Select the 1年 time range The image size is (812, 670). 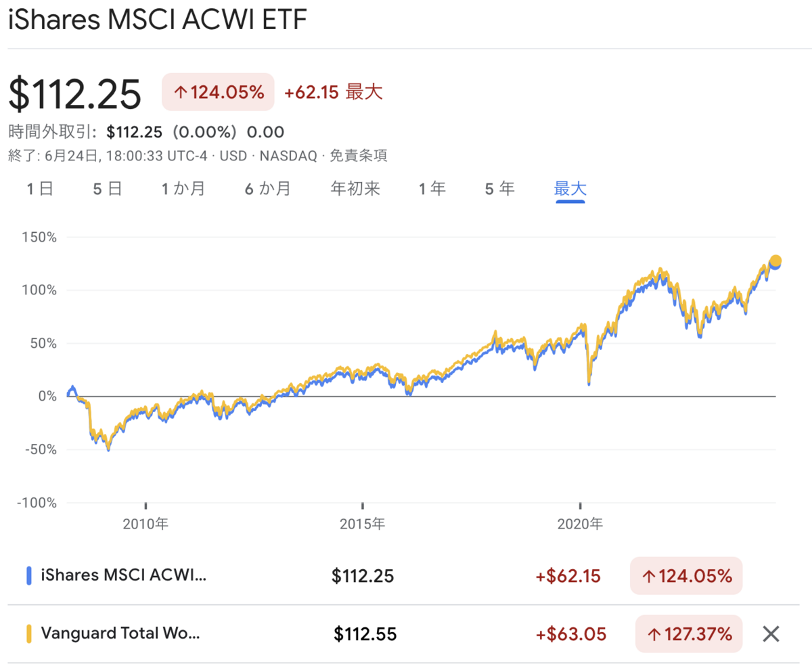point(432,189)
